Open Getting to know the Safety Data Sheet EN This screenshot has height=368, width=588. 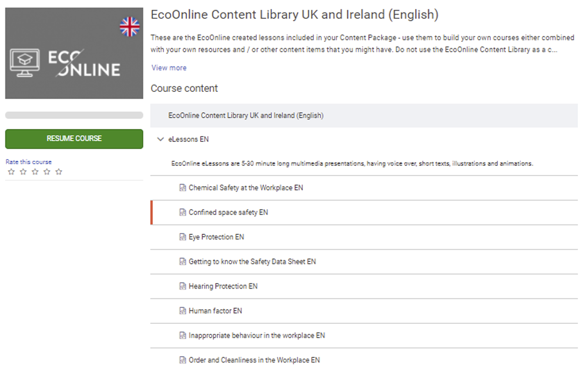[252, 262]
